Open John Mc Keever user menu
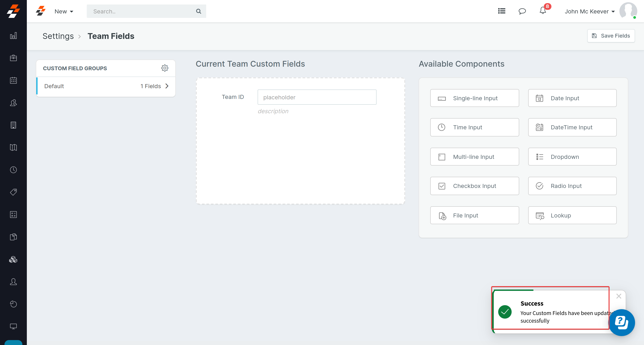 click(x=589, y=11)
